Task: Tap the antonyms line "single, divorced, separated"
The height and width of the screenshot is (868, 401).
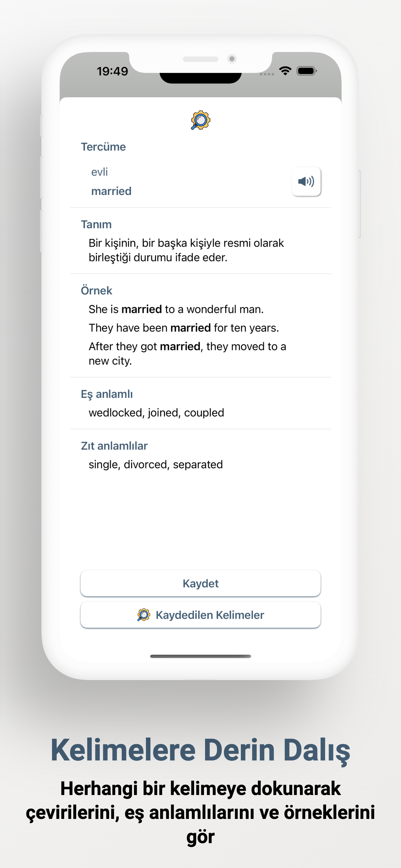Action: click(x=156, y=465)
